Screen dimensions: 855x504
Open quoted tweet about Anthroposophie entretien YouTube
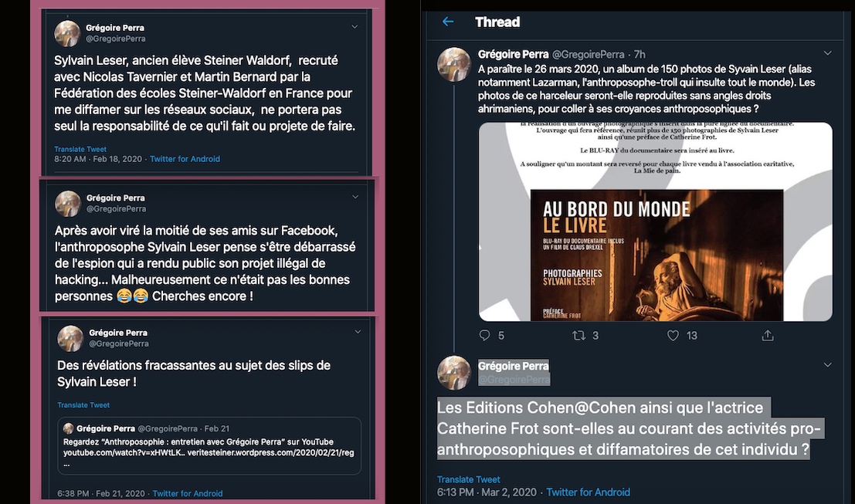click(209, 445)
